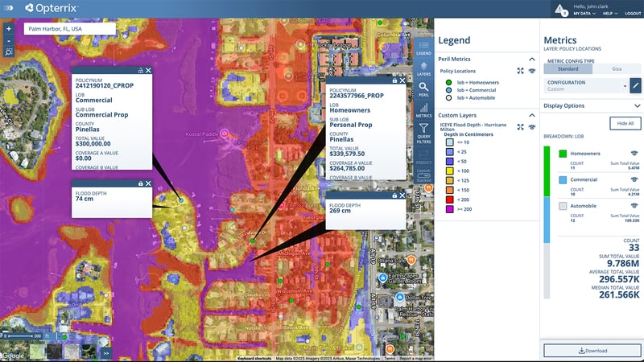
Task: Hide Homeowners in the LOB breakdown
Action: 634,153
